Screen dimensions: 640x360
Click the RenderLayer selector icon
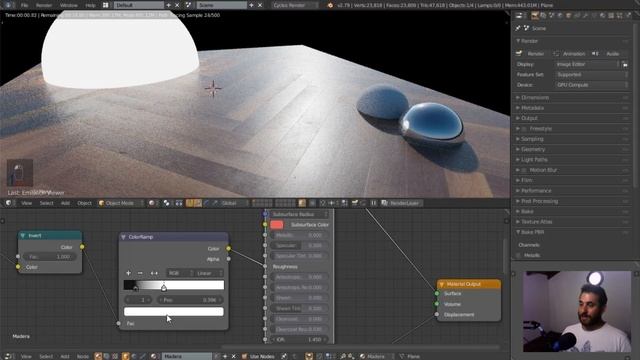[x=384, y=203]
